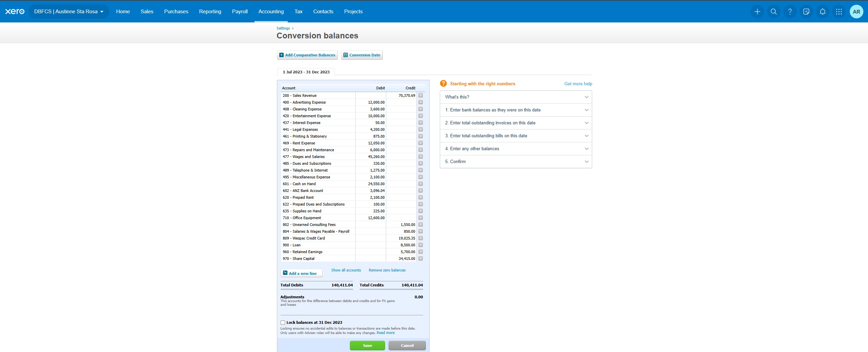
Task: Edit the Wages and Salaries debit 45,260.00
Action: coord(371,157)
